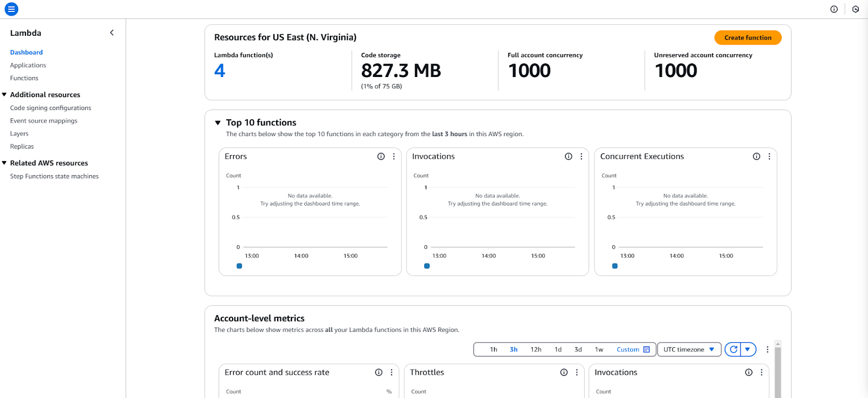868x398 pixels.
Task: Open info for Error count and success rate
Action: [x=379, y=373]
